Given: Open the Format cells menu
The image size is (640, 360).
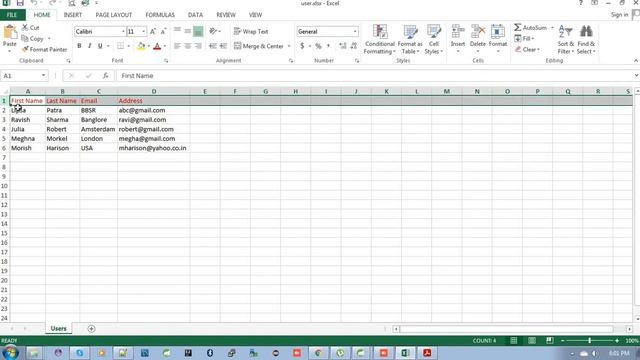Looking at the screenshot, I should [498, 39].
